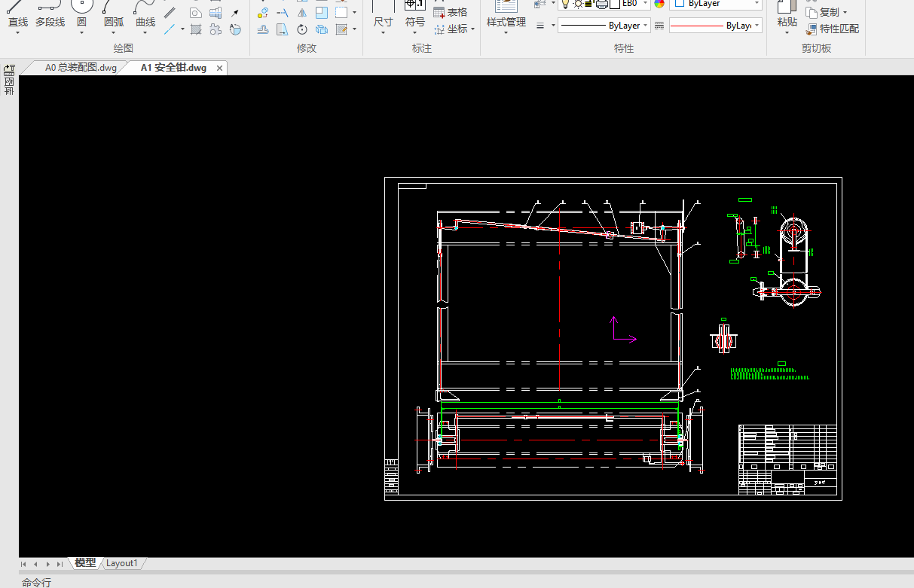Image resolution: width=914 pixels, height=588 pixels.
Task: Select the 直线 (Line) drawing tool
Action: [x=18, y=17]
